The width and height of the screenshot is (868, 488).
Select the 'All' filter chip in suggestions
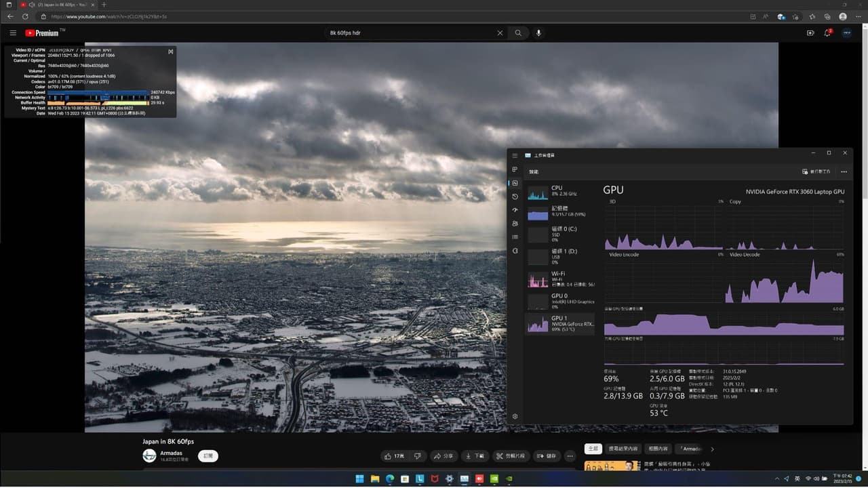point(593,449)
